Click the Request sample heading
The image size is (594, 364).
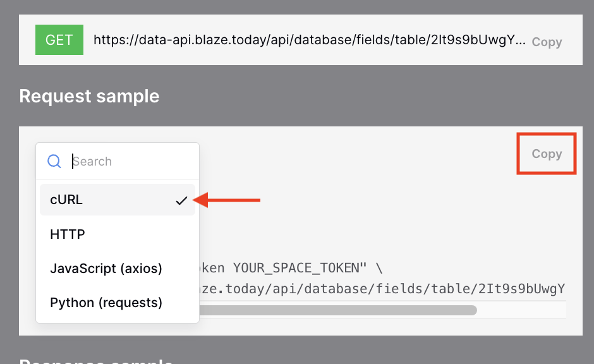pos(89,96)
